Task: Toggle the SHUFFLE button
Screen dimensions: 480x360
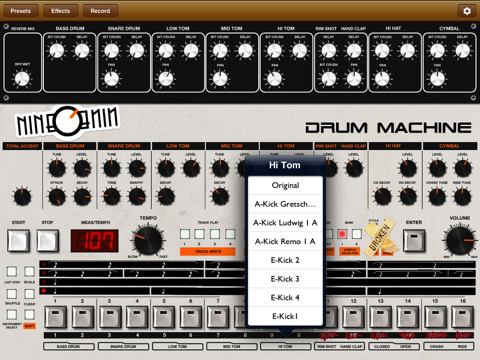Action: [x=12, y=294]
